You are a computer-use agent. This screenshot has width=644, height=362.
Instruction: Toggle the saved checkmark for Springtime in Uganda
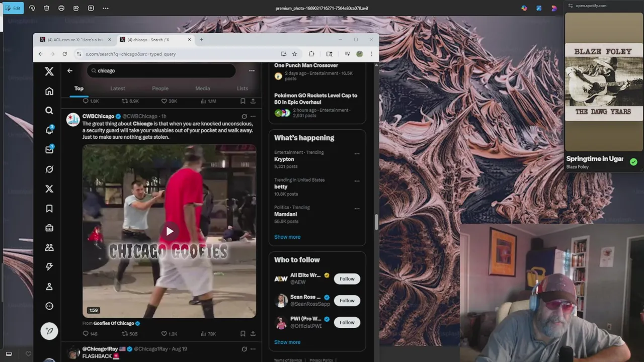click(633, 162)
